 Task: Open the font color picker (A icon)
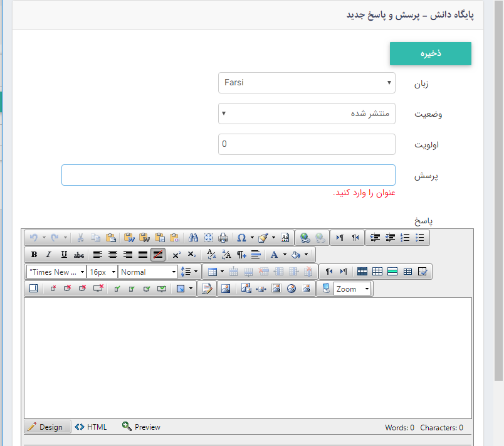(274, 255)
